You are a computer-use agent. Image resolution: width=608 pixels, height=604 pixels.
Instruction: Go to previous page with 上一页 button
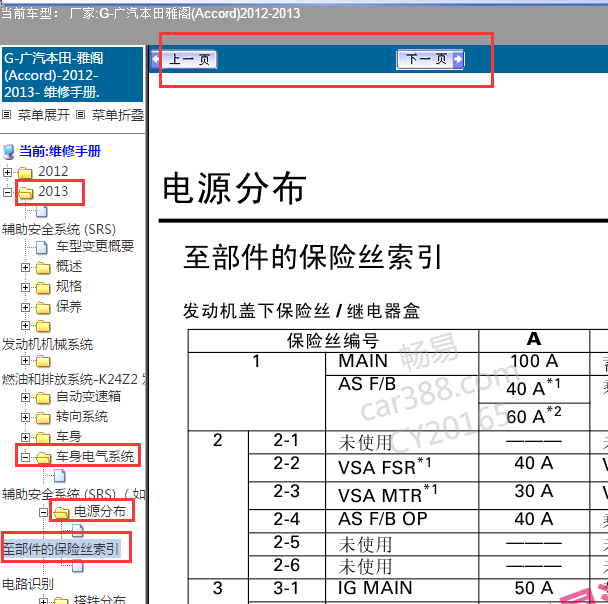click(184, 59)
